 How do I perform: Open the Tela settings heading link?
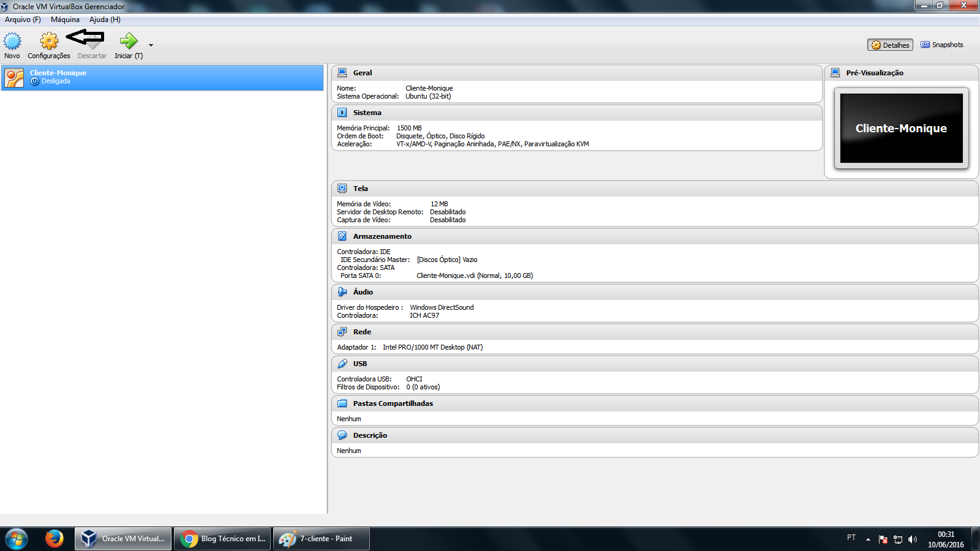[360, 189]
